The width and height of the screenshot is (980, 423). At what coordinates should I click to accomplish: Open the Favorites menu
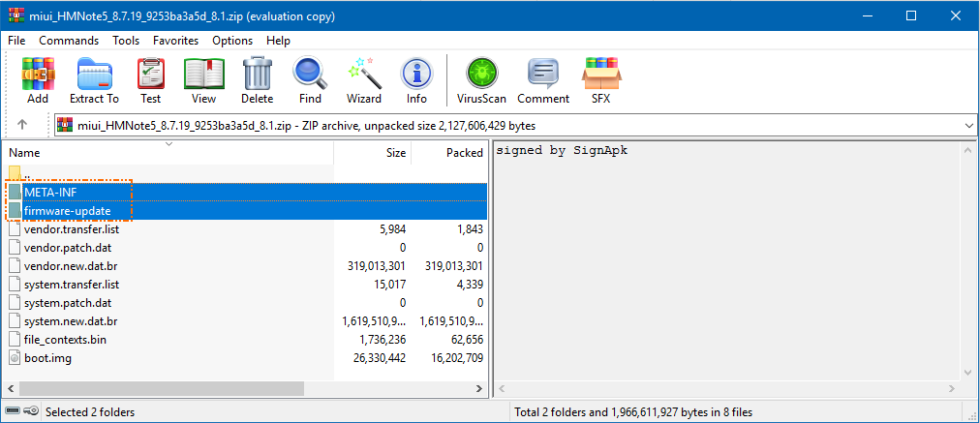click(175, 41)
